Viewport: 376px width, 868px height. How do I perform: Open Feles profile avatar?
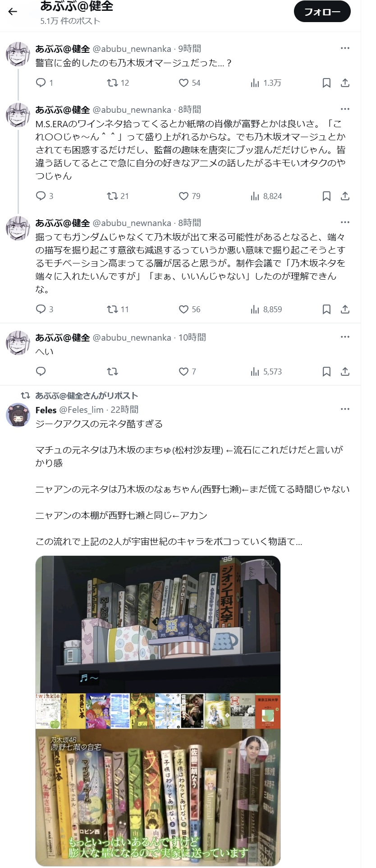[18, 415]
